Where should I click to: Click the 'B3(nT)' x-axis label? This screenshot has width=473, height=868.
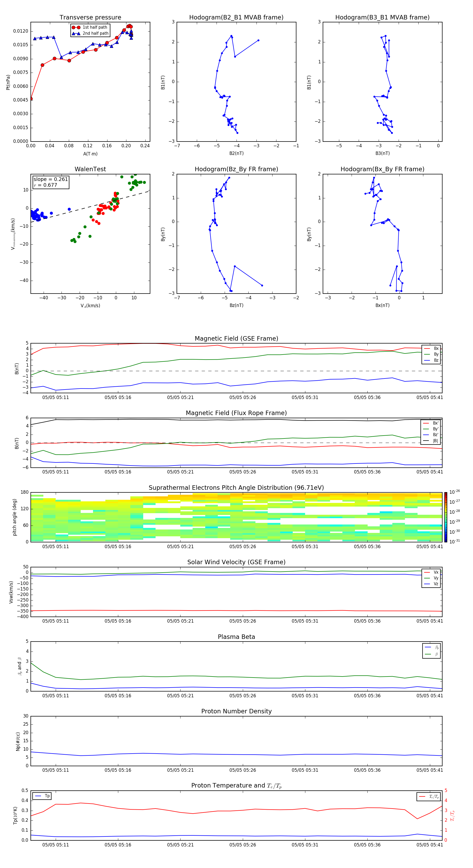click(x=382, y=153)
